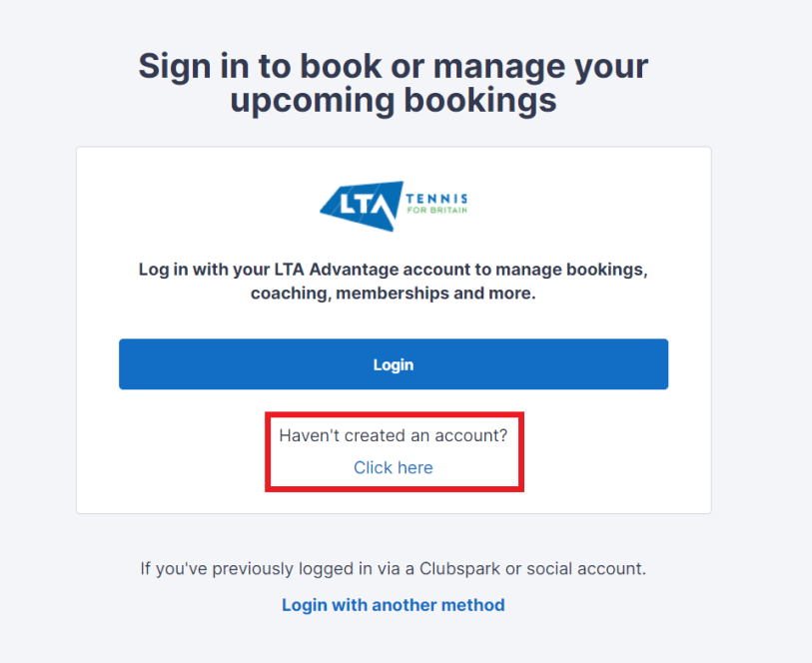Click the word here in the sign-up link
The height and width of the screenshot is (663, 812).
click(415, 468)
